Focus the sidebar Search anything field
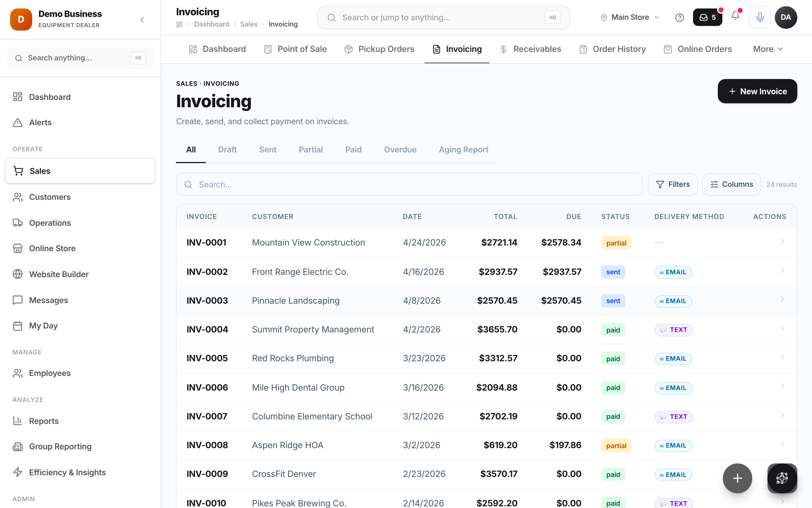The width and height of the screenshot is (812, 508). pos(80,58)
